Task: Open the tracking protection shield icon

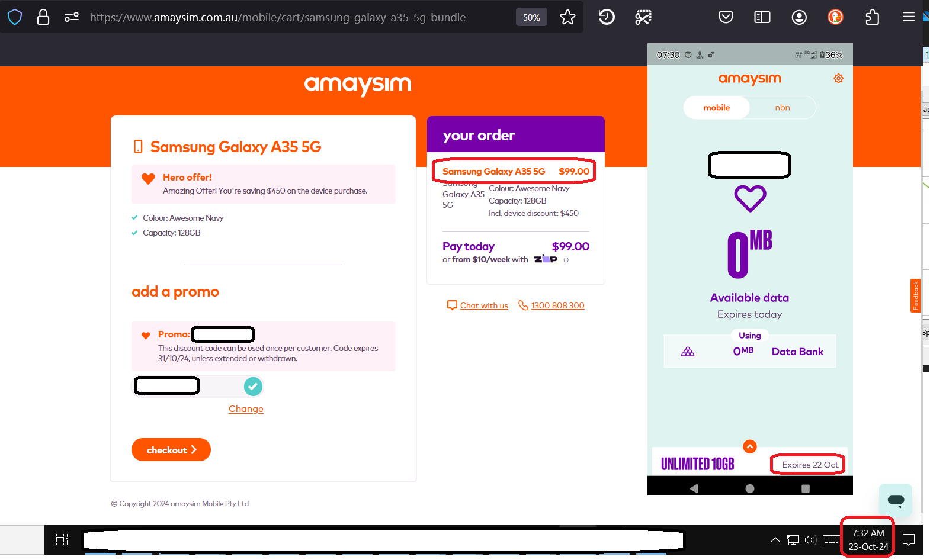Action: 15,17
